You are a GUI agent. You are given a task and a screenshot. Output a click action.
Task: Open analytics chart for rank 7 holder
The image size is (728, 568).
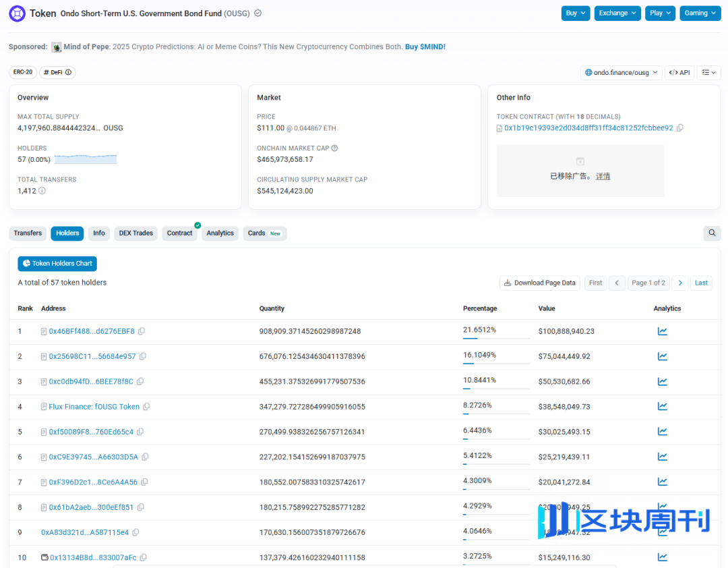[662, 482]
